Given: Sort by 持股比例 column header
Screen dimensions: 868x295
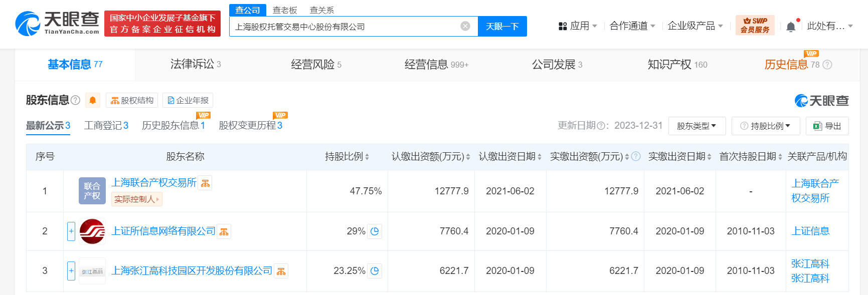Looking at the screenshot, I should (347, 157).
